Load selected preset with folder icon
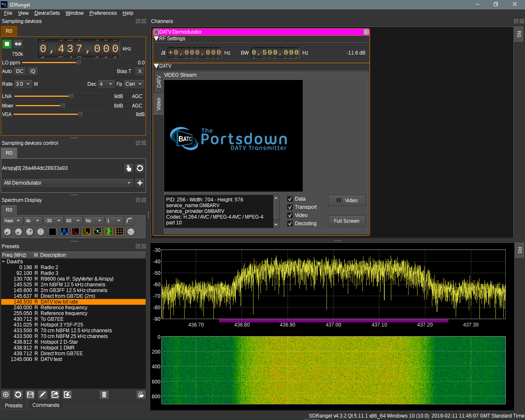525x420 pixels. pyautogui.click(x=141, y=395)
